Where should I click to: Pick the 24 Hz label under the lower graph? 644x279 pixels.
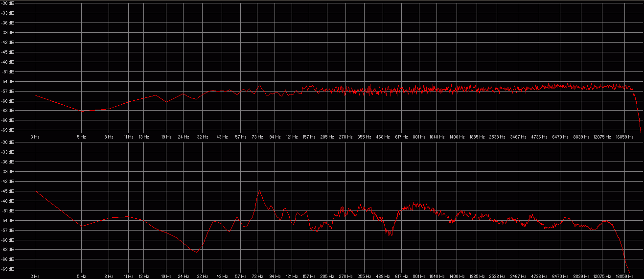(184, 276)
